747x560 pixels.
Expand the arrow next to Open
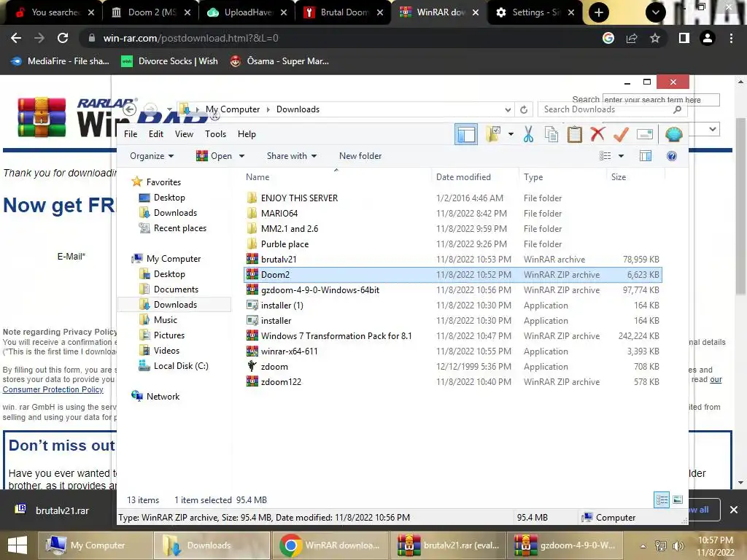[x=241, y=156]
